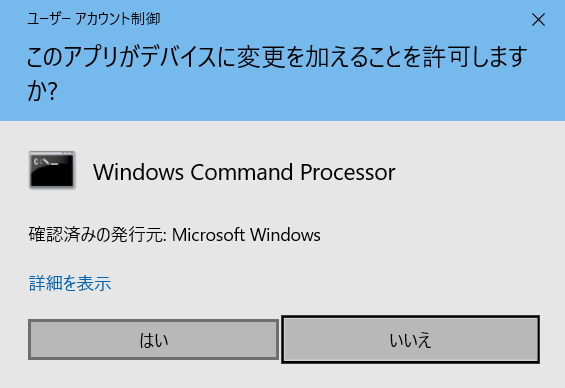Open the 詳細を表示 details link
Viewport: 565px width, 388px height.
[x=70, y=283]
